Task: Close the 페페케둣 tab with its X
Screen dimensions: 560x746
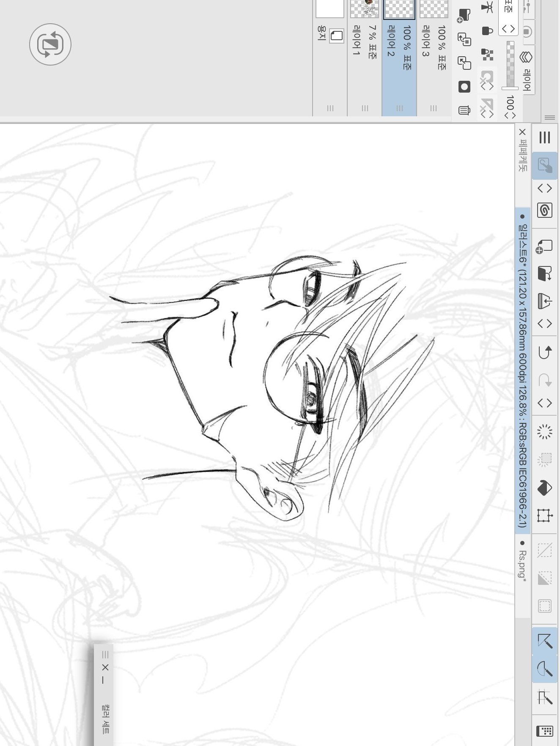Action: pyautogui.click(x=522, y=132)
